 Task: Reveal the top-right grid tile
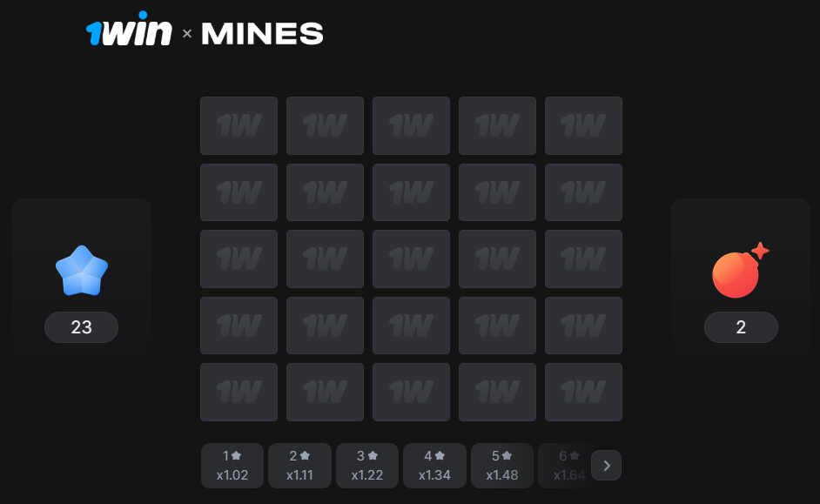click(583, 125)
